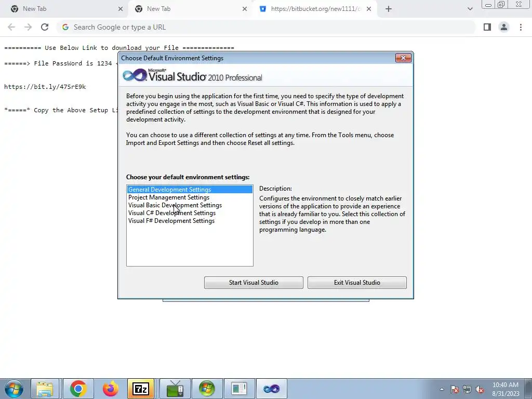Switch to the first New Tab
Screen dimensions: 532x399
pos(64,9)
